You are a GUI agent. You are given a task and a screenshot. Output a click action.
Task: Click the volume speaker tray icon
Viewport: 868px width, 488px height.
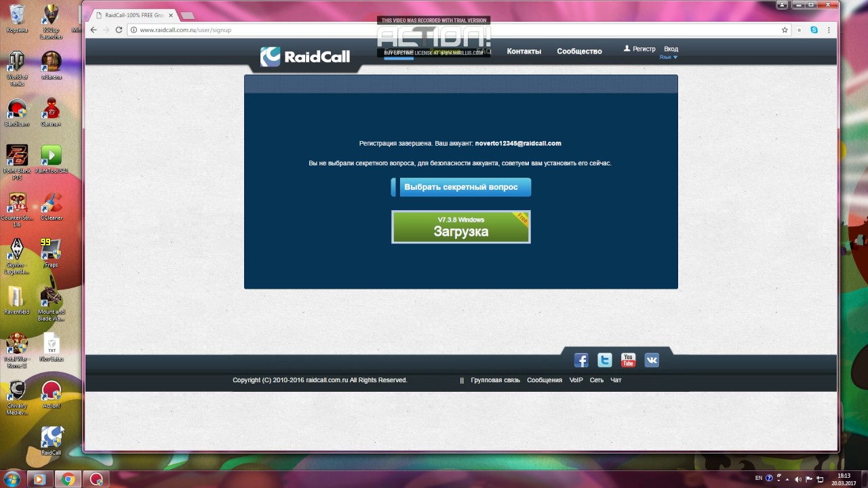click(797, 479)
